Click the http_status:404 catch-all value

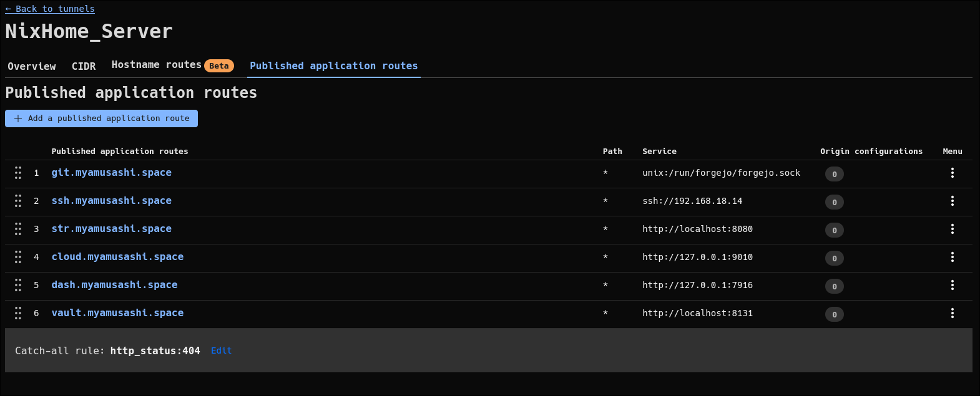pyautogui.click(x=155, y=350)
